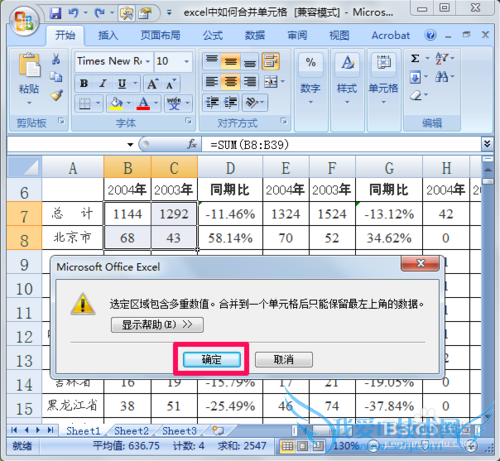Image resolution: width=500 pixels, height=461 pixels.
Task: Cancel the merge with 取消 button
Action: (x=284, y=360)
